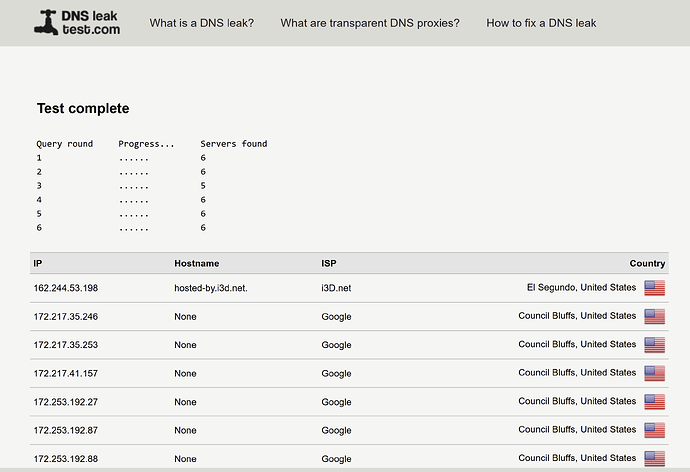This screenshot has height=472, width=690.
Task: Click the US flag for 162.244.53.198
Action: [654, 288]
